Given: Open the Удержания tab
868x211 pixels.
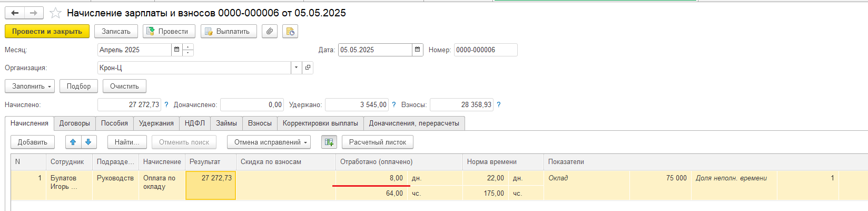Looking at the screenshot, I should point(156,123).
